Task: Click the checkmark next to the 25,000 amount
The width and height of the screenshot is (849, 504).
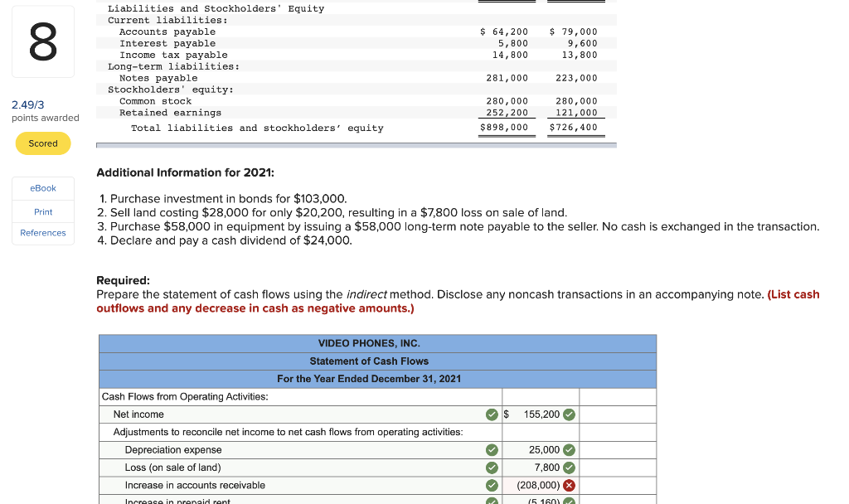Action: tap(569, 448)
